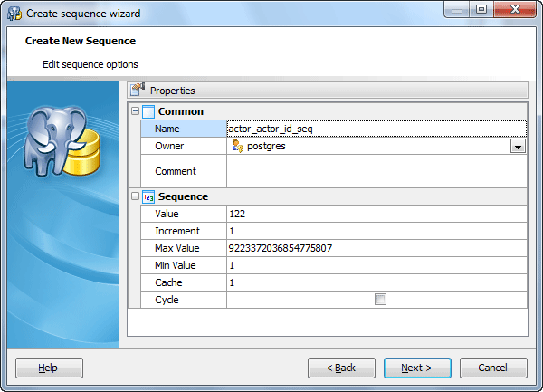Click the PostgreSQL elephant logo image
Image resolution: width=543 pixels, height=392 pixels.
61,139
